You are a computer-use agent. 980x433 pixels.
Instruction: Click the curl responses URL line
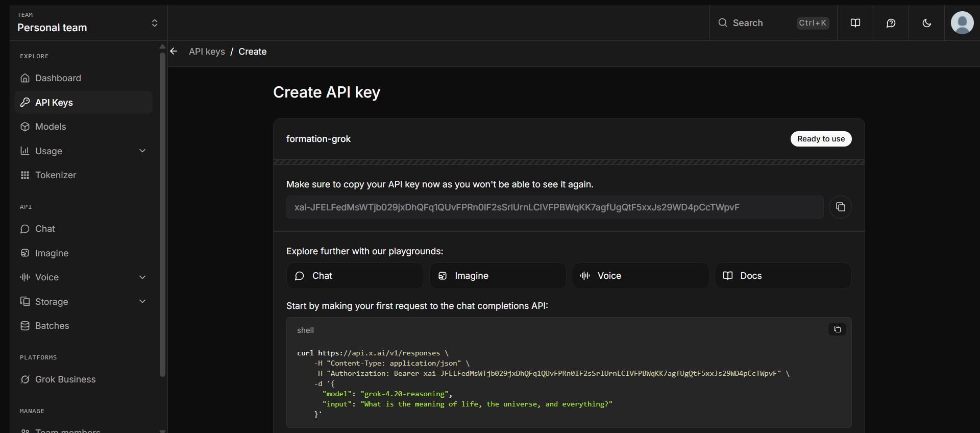pyautogui.click(x=373, y=353)
